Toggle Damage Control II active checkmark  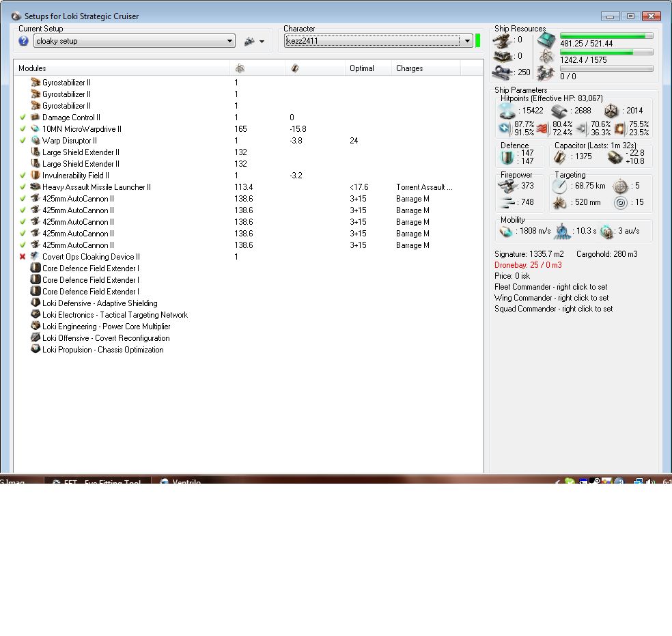point(23,117)
